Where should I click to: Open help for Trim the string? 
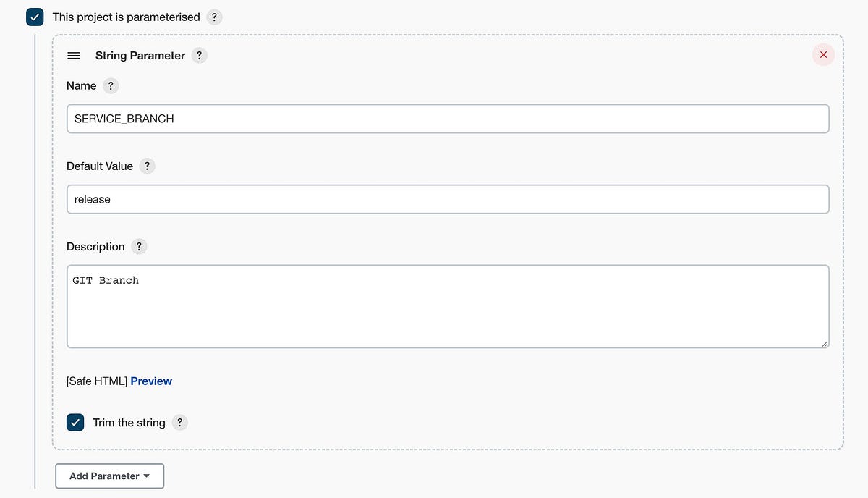click(179, 422)
